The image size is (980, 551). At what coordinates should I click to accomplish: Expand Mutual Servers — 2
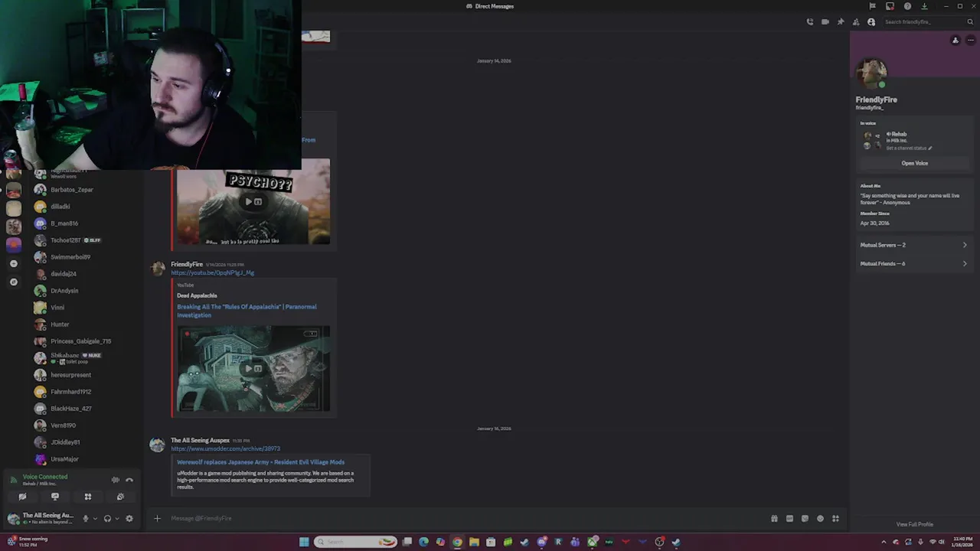pos(913,245)
